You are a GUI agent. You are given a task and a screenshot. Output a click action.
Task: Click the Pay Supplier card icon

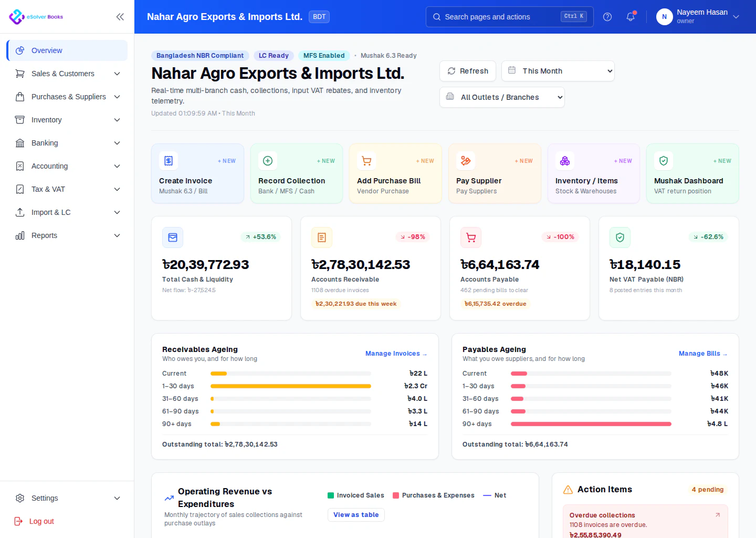point(466,161)
